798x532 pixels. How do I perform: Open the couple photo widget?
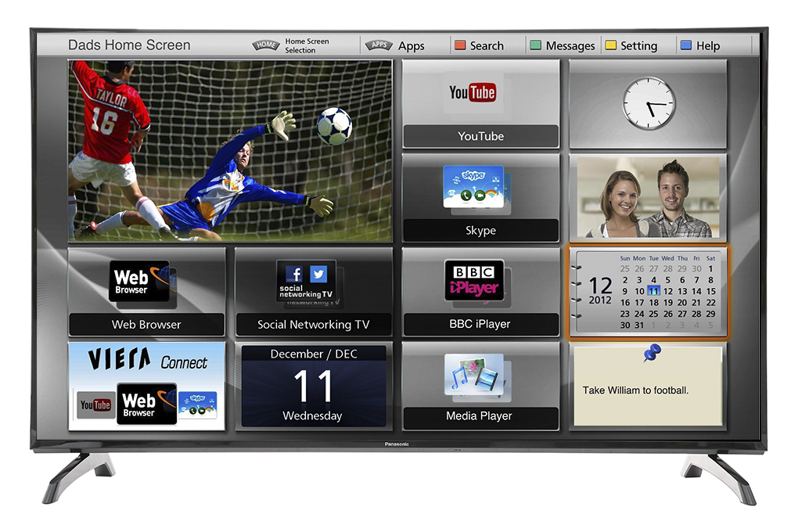(x=648, y=197)
